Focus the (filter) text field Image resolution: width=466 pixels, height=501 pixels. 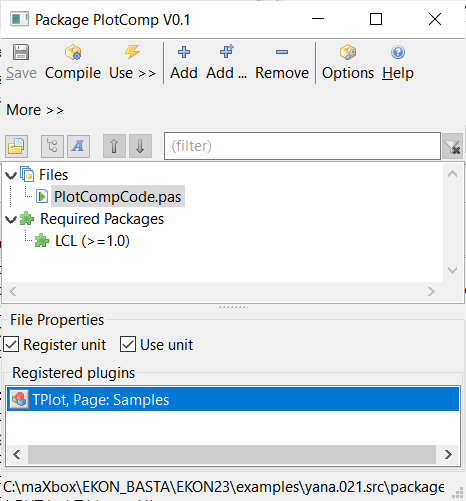pyautogui.click(x=302, y=146)
